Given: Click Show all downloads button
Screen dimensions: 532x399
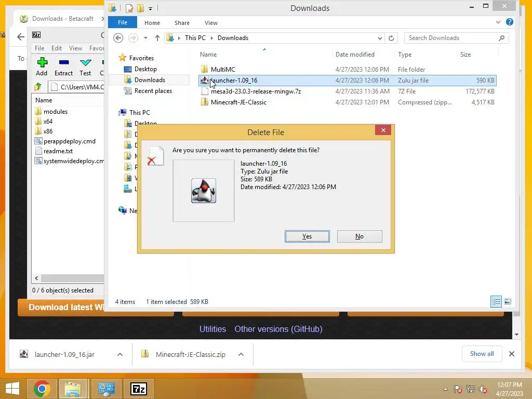Looking at the screenshot, I should pos(482,354).
